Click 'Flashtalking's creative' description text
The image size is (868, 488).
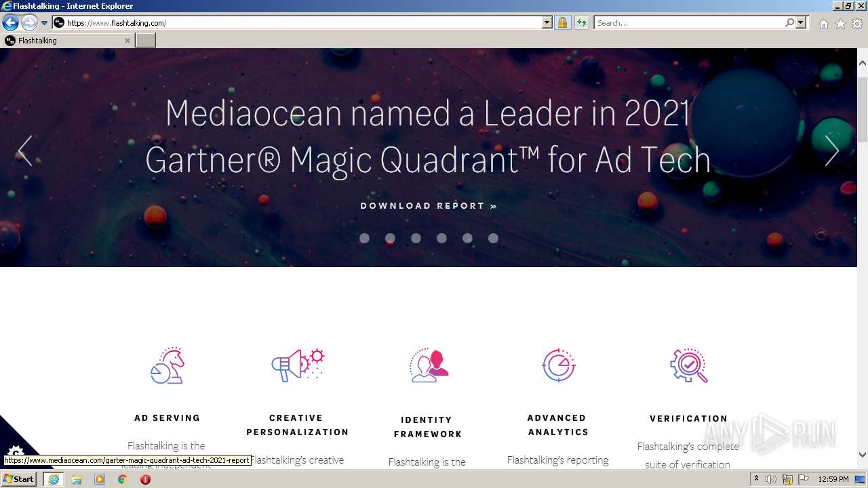point(298,460)
